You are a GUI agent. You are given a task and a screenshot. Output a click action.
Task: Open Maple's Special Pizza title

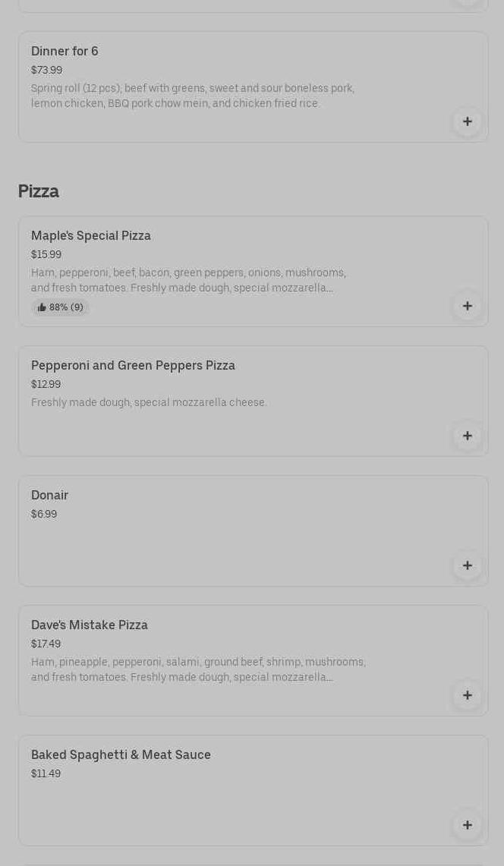[x=91, y=236]
